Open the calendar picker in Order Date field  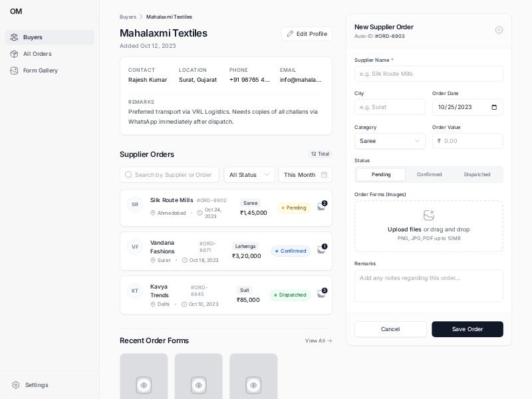pyautogui.click(x=493, y=107)
